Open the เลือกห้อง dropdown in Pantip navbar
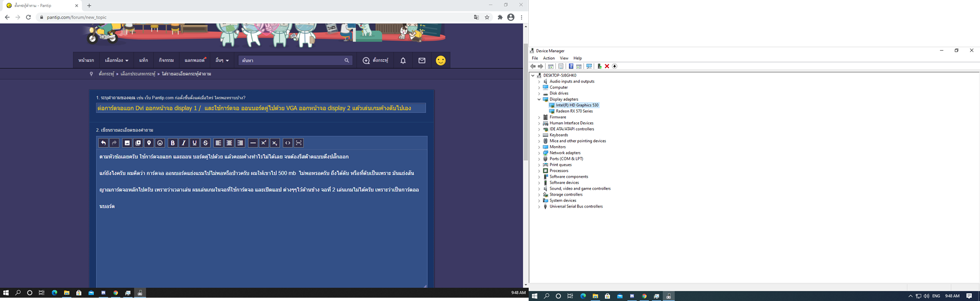980x301 pixels. click(x=116, y=60)
